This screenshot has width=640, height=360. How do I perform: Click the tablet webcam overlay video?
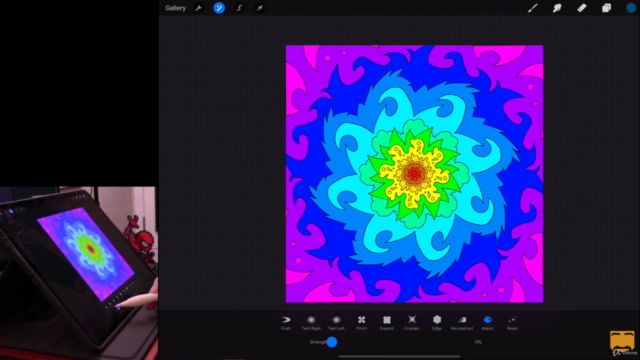coord(78,273)
